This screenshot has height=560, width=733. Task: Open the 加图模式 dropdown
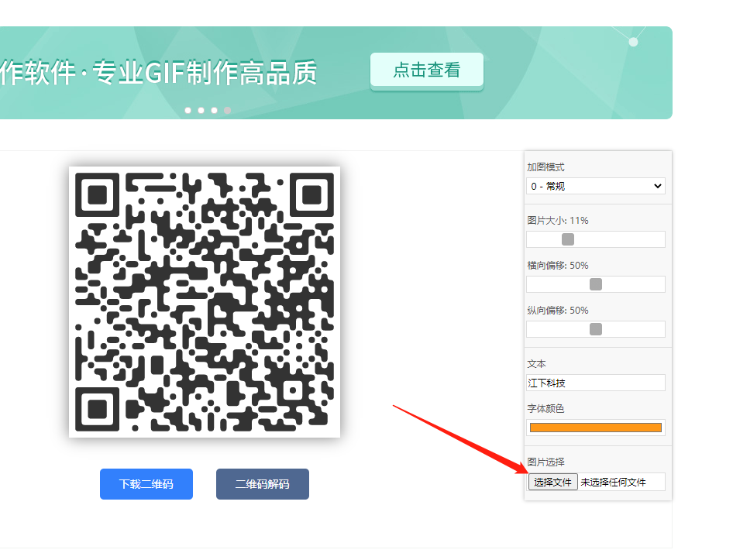pyautogui.click(x=596, y=186)
